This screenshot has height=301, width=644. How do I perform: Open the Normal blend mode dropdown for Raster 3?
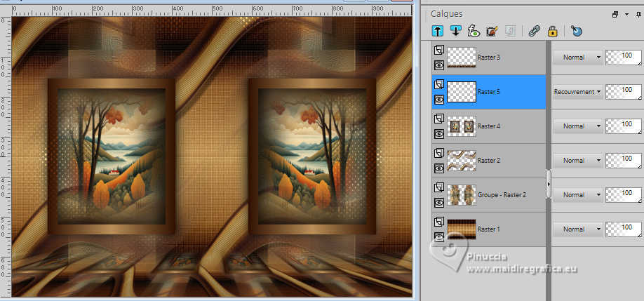pos(577,58)
